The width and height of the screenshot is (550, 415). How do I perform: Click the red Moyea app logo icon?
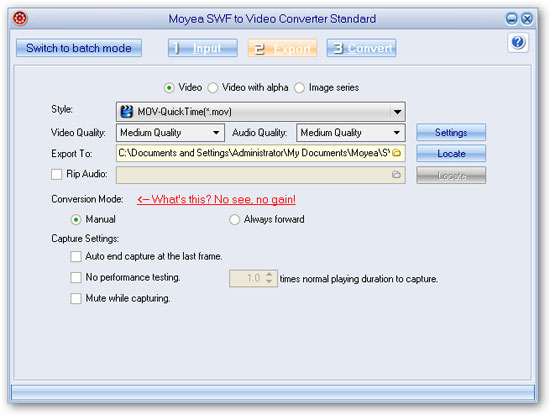pos(20,18)
